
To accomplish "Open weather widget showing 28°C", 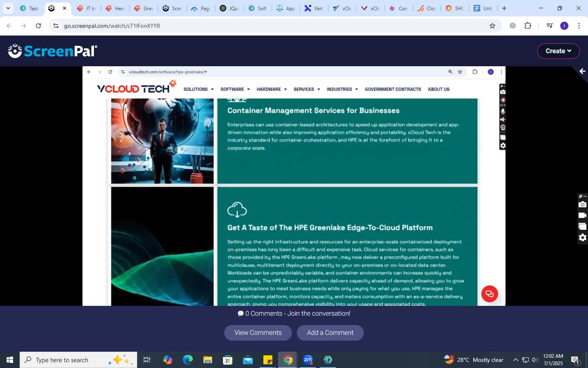I will pyautogui.click(x=474, y=360).
